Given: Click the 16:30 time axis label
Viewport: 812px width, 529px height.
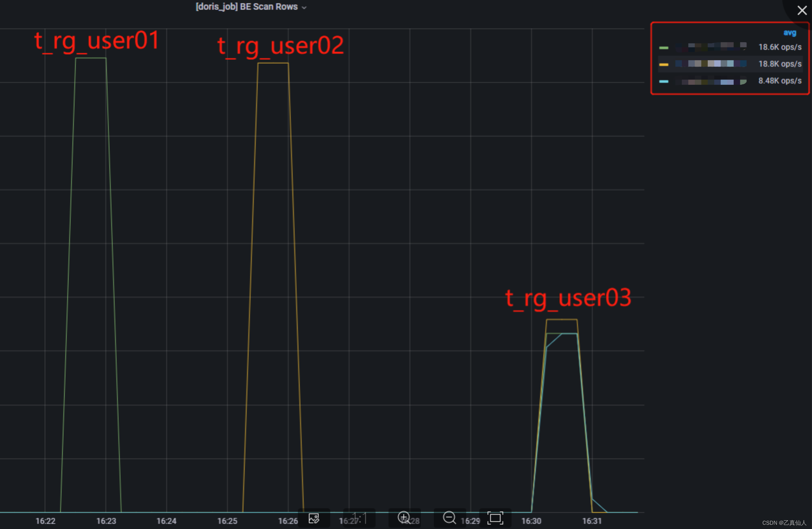Looking at the screenshot, I should click(x=531, y=521).
